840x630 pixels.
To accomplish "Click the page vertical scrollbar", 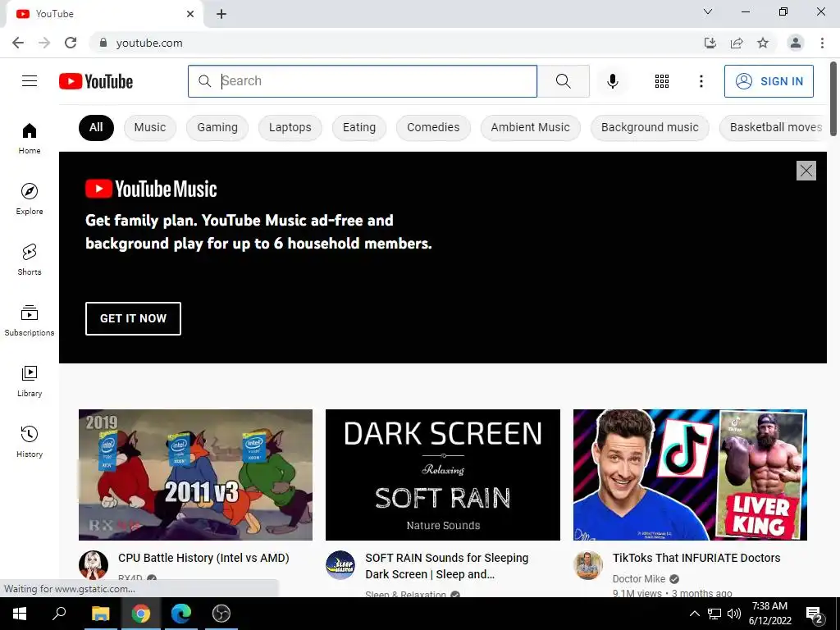I will [833, 98].
